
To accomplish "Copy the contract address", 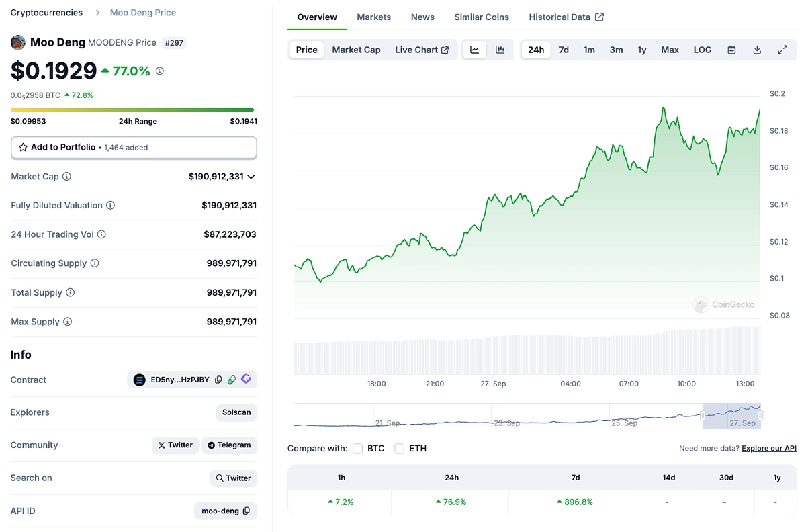I will click(x=218, y=380).
